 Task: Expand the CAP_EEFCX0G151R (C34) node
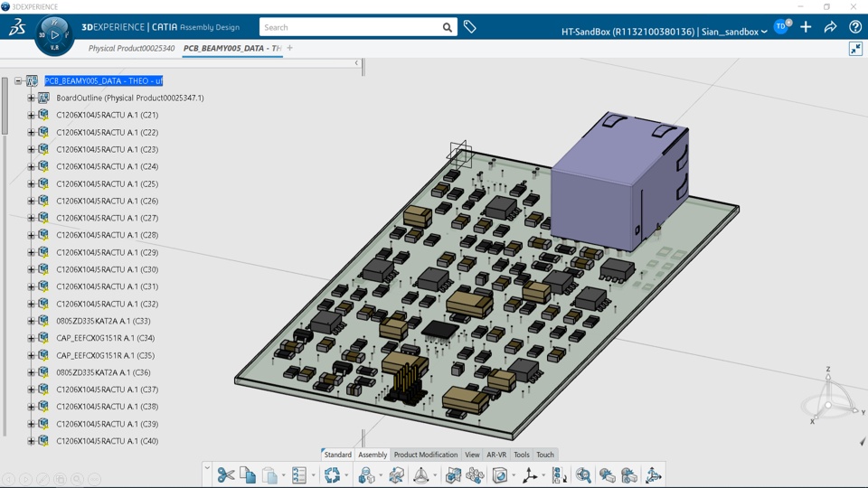(x=31, y=338)
